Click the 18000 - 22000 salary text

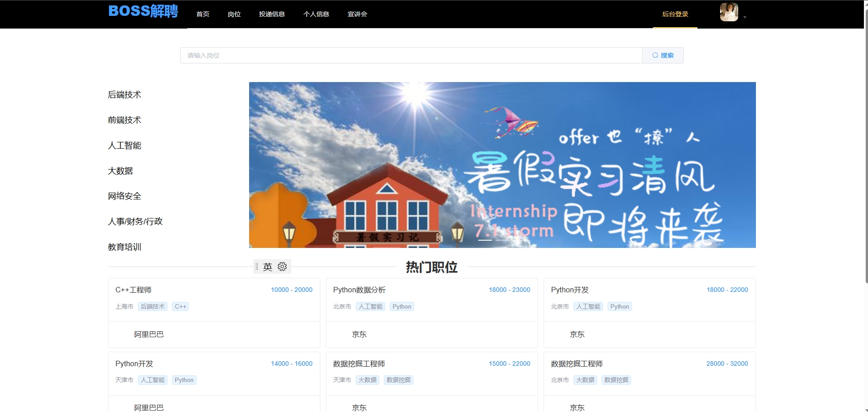click(x=727, y=290)
